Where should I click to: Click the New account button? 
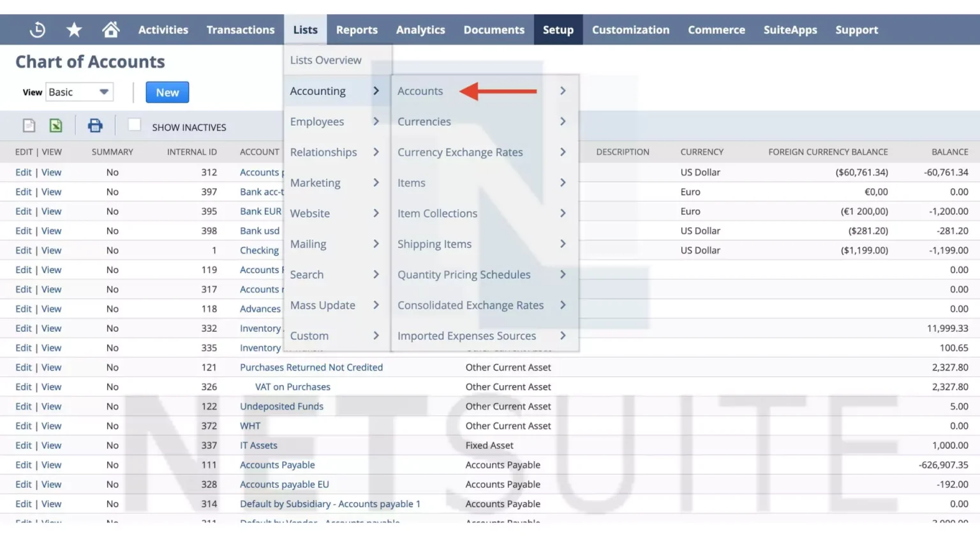pos(167,92)
